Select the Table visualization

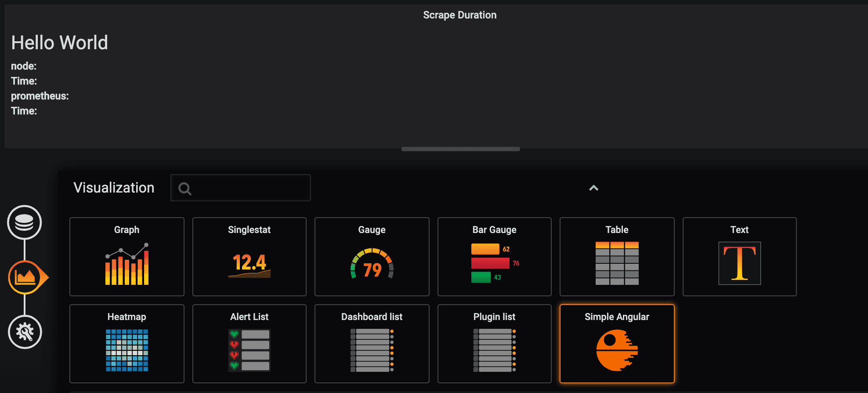point(617,257)
